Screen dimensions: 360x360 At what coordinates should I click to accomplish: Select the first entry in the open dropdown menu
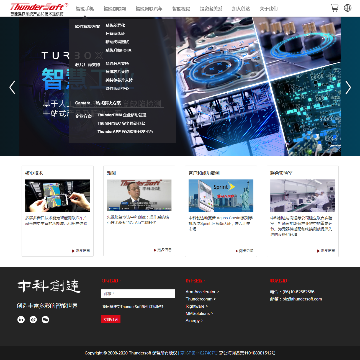pos(115,25)
